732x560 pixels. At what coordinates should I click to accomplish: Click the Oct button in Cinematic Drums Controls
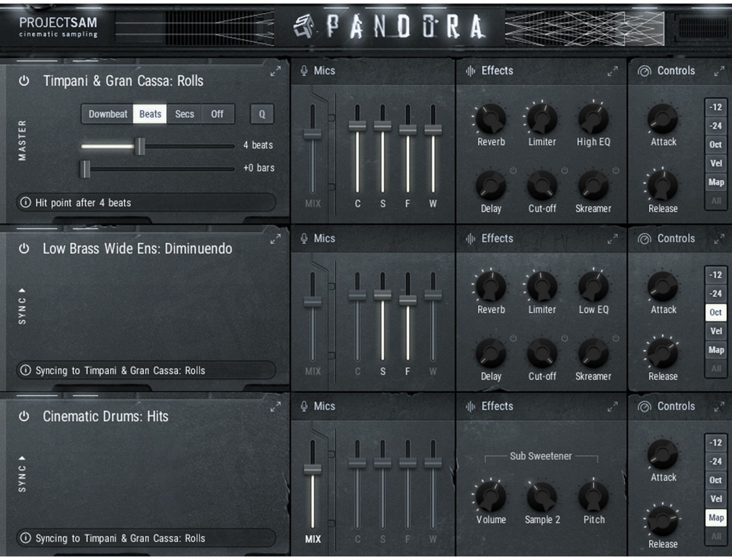pyautogui.click(x=715, y=481)
